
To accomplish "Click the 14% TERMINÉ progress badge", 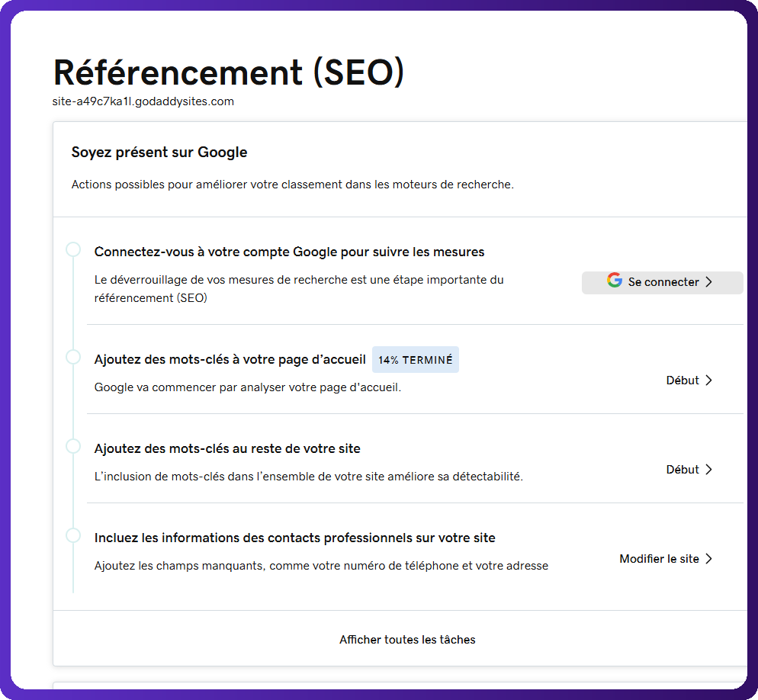I will pos(416,360).
